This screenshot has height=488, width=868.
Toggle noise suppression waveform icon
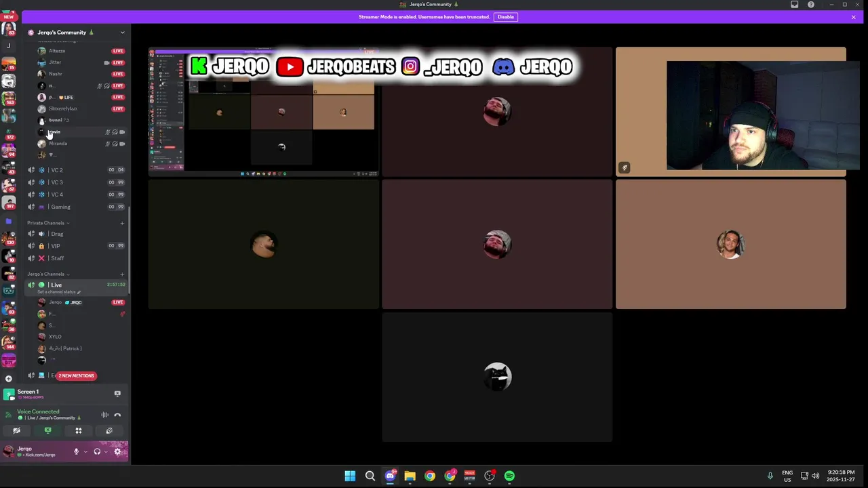coord(104,415)
